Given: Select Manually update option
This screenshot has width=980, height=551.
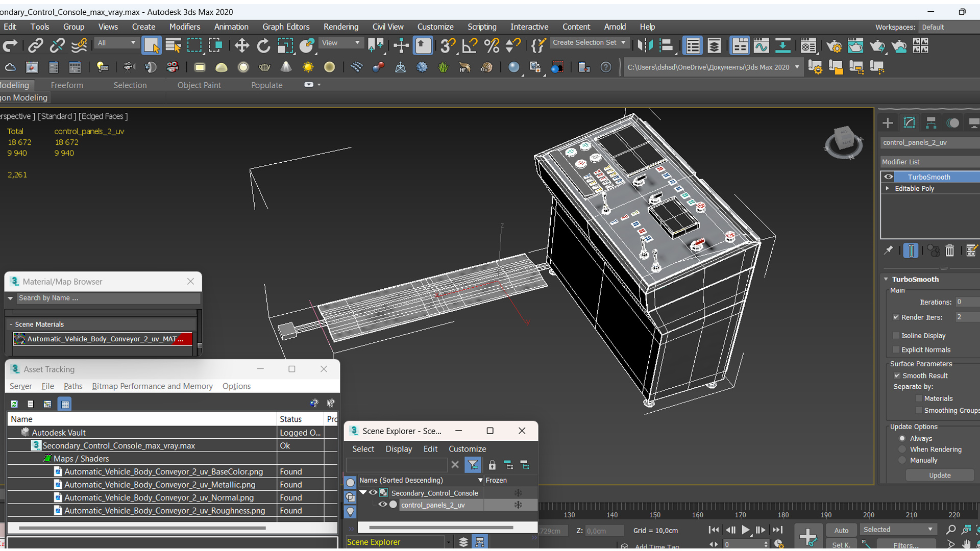Looking at the screenshot, I should [902, 460].
